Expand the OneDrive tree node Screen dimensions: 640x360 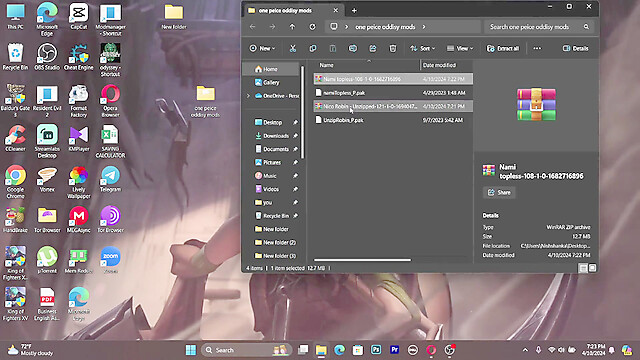[x=248, y=96]
